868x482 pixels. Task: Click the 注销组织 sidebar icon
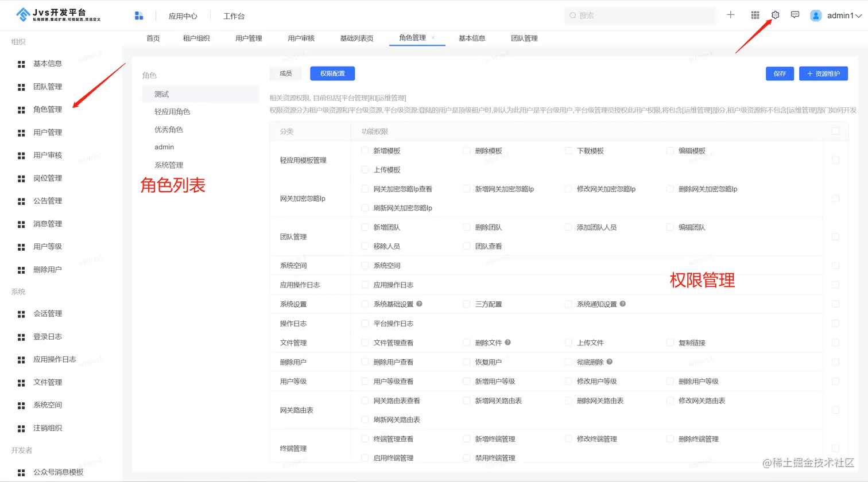click(21, 428)
